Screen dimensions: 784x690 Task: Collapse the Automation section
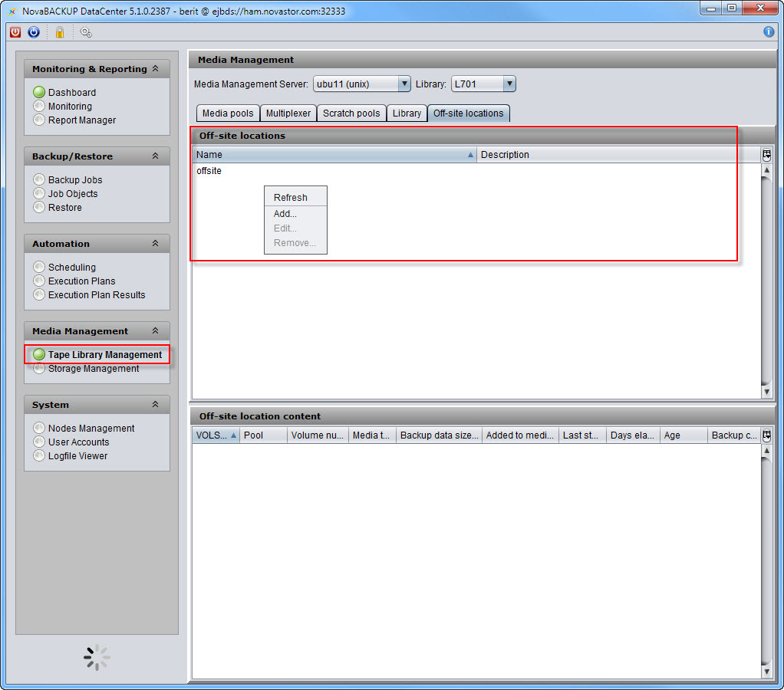point(156,244)
